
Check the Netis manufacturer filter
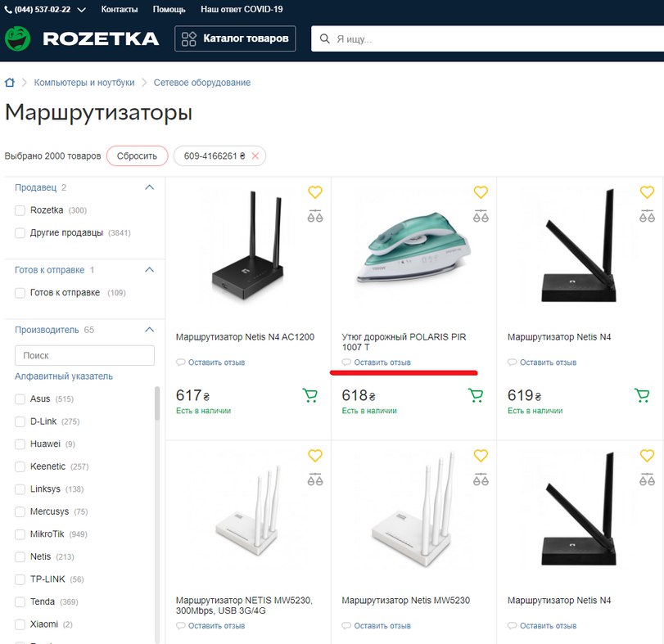[20, 556]
